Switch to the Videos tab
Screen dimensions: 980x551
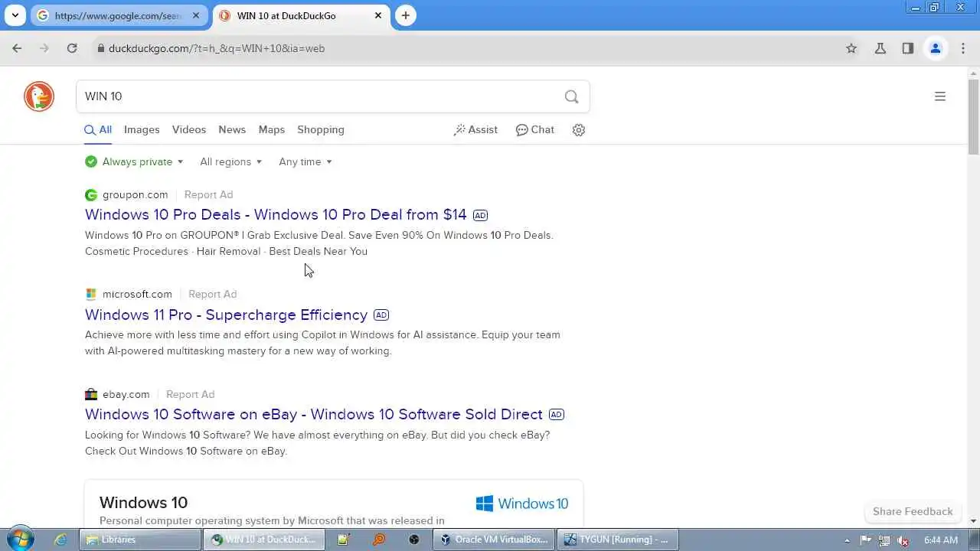pyautogui.click(x=189, y=130)
